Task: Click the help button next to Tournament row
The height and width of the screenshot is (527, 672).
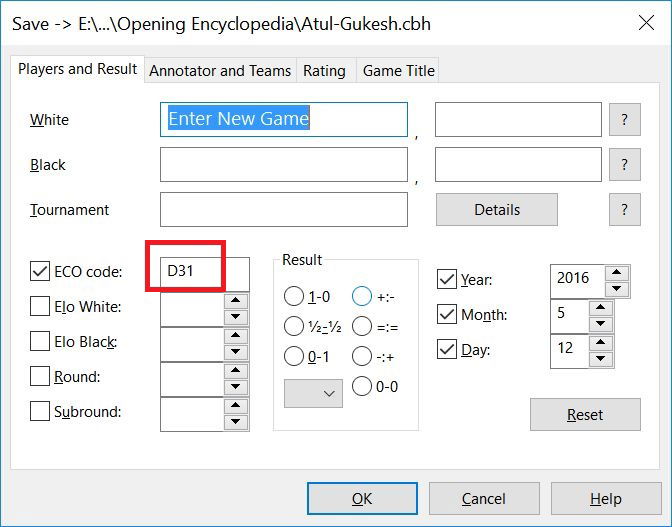Action: (624, 210)
